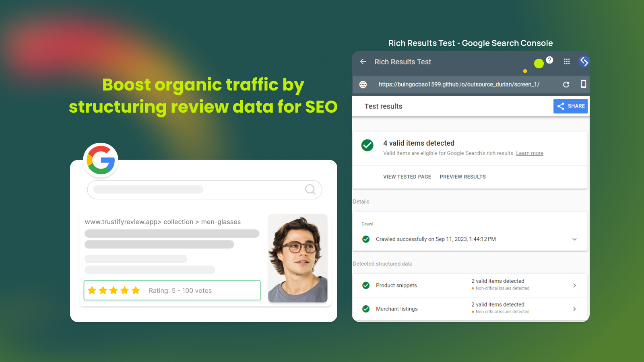Image resolution: width=644 pixels, height=362 pixels.
Task: Click the magnifying glass in the search bar
Action: tap(310, 189)
